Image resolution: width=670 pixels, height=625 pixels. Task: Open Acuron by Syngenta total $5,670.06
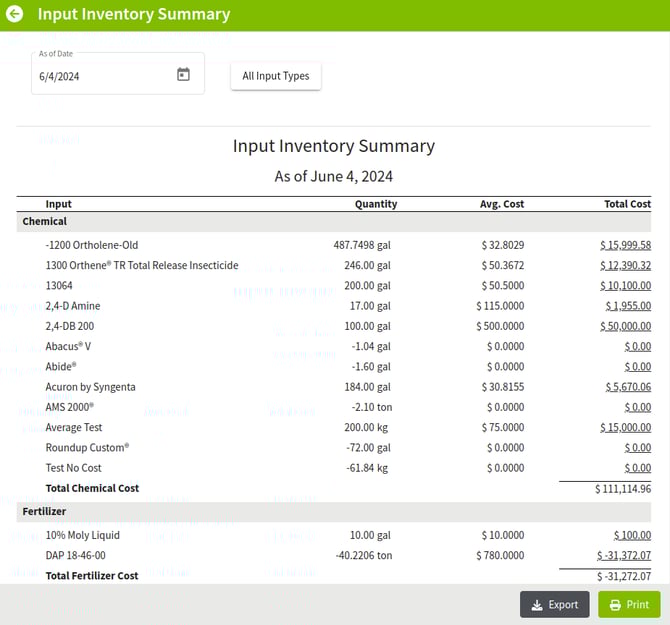(x=628, y=387)
